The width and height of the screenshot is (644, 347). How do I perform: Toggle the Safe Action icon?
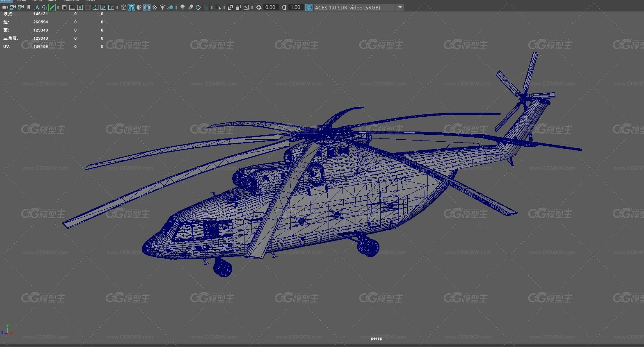(x=103, y=7)
